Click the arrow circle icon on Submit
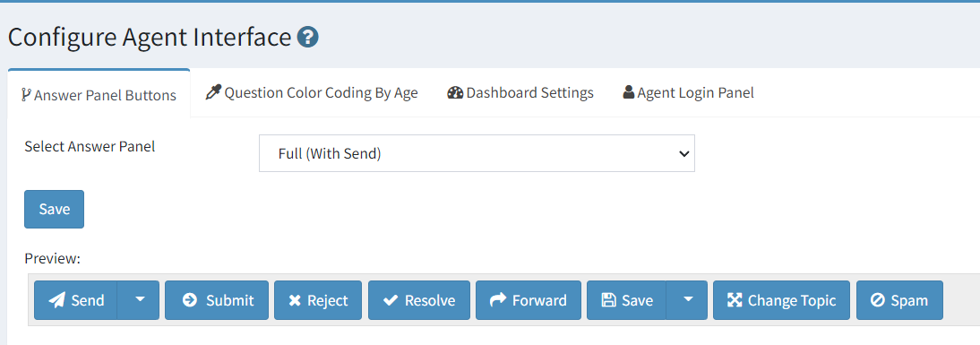980x345 pixels. tap(189, 300)
